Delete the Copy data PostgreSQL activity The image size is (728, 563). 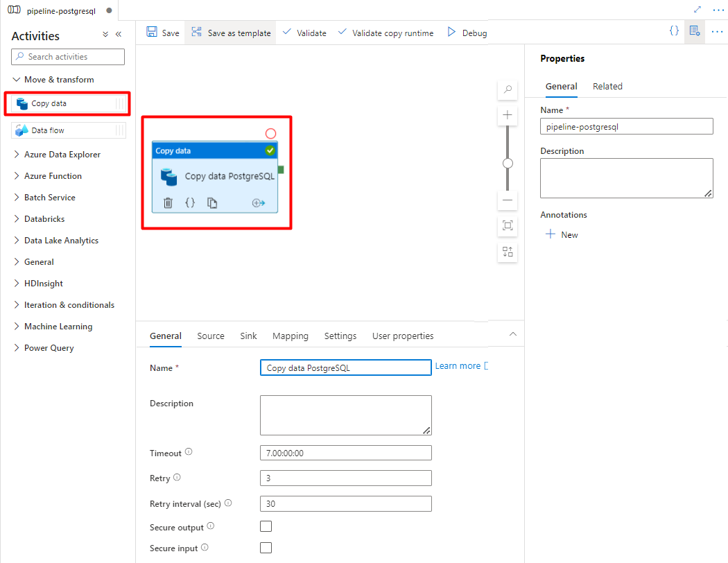pyautogui.click(x=168, y=203)
